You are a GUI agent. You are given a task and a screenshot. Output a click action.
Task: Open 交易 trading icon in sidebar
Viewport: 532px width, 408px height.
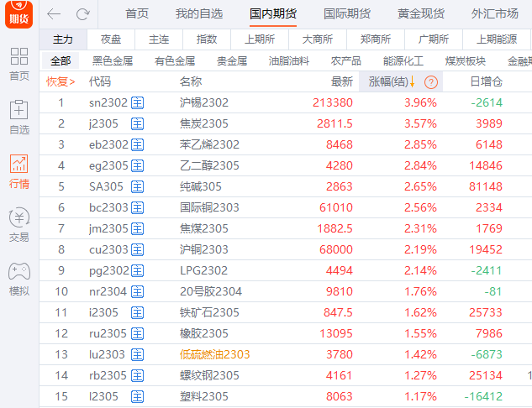point(18,225)
